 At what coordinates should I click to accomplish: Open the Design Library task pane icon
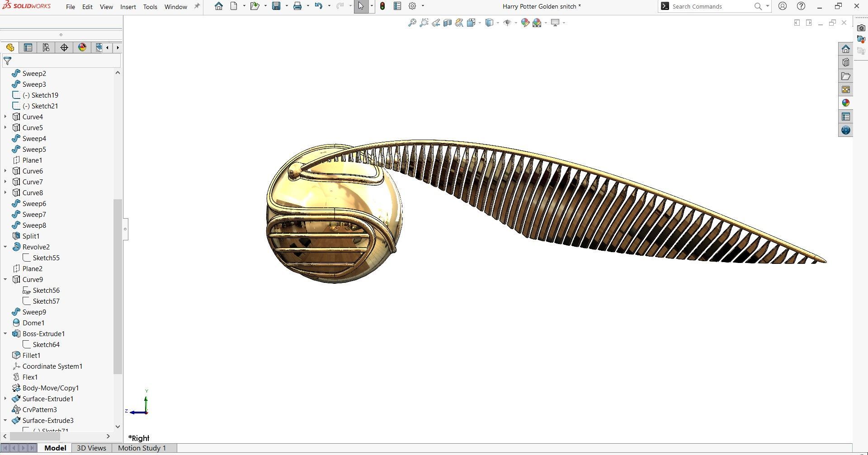click(846, 62)
